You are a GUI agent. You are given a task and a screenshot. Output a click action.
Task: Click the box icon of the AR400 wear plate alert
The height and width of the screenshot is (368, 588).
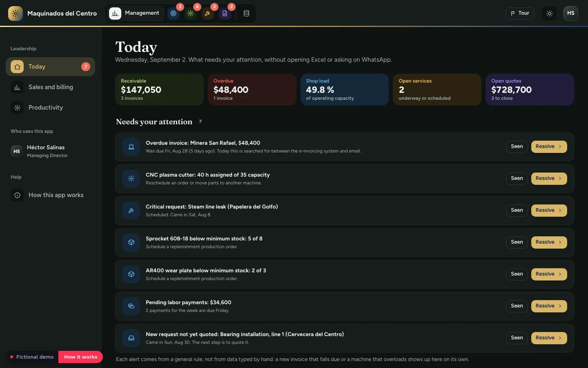[x=131, y=274]
